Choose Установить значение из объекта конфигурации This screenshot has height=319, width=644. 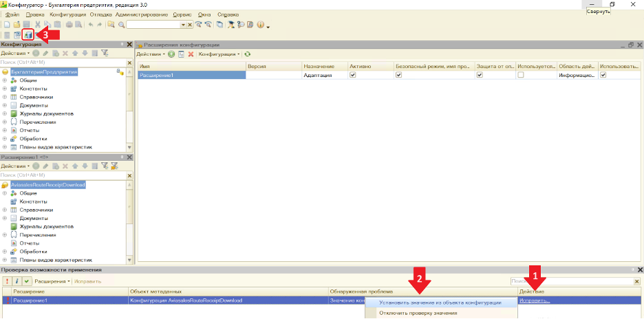440,302
